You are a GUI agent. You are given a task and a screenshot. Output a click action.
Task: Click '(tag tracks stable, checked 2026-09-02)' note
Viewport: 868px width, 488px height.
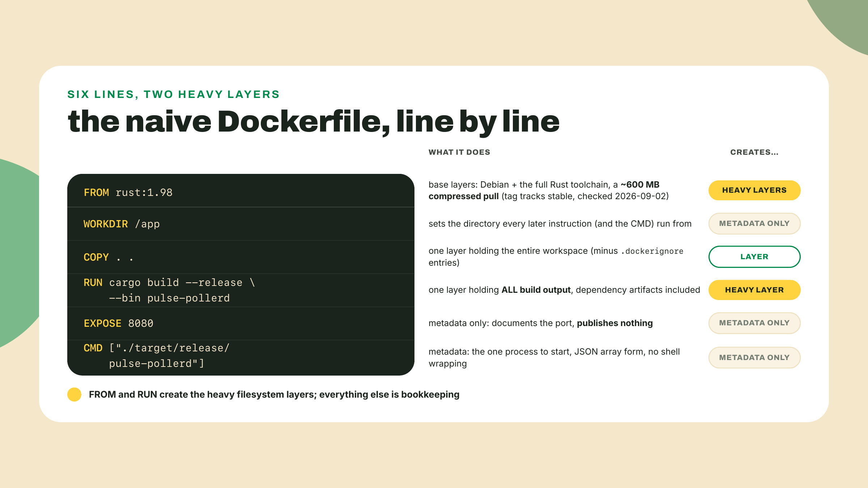pos(585,196)
